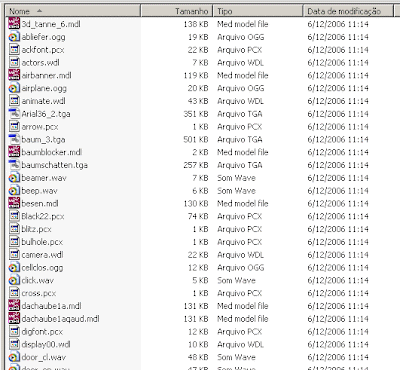400x370 pixels.
Task: Select the beep.wav audio icon
Action: (x=14, y=191)
